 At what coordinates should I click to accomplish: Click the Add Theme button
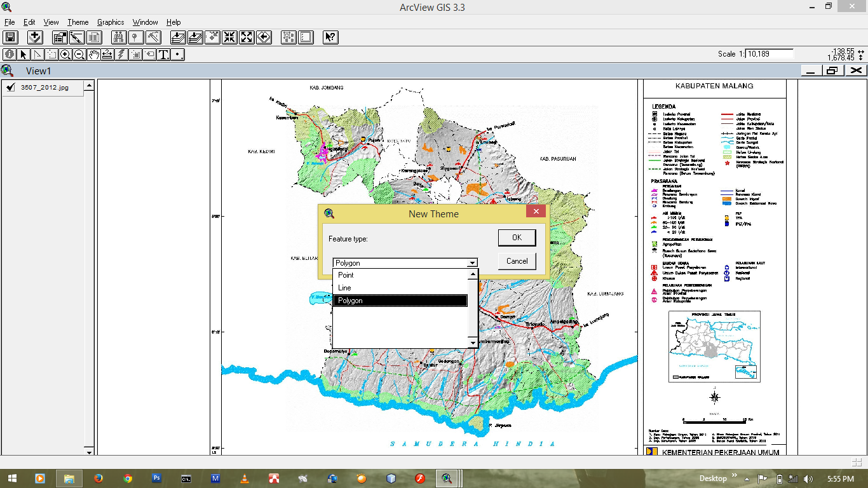point(34,37)
